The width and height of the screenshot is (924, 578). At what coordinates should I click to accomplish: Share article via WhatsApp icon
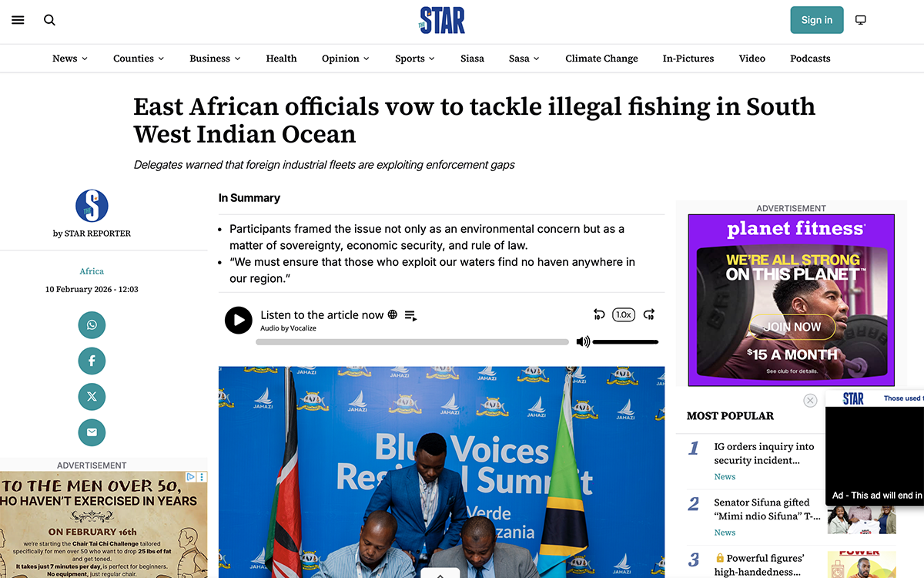[x=92, y=325]
